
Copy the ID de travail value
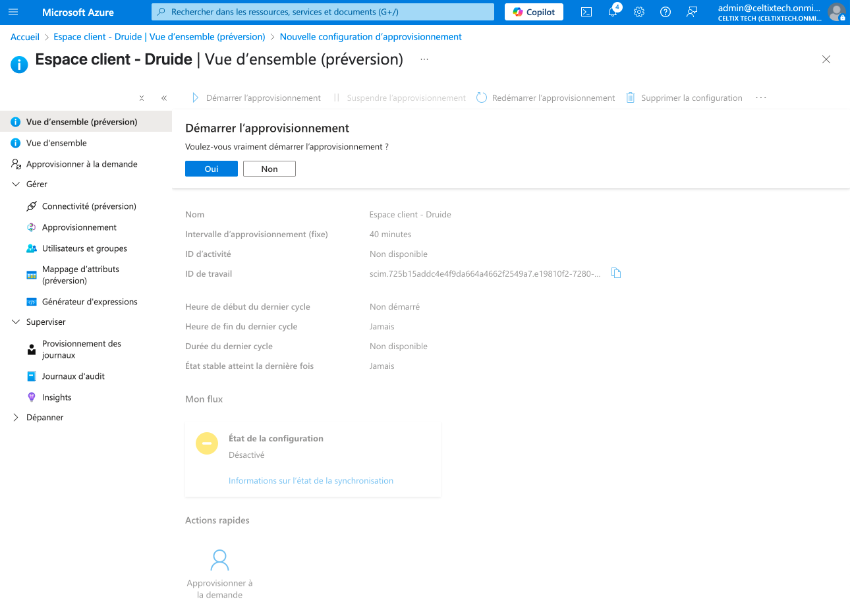(x=616, y=273)
